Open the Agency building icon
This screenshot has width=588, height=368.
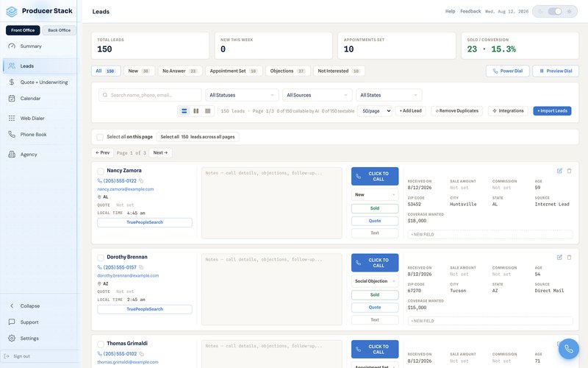tap(12, 155)
